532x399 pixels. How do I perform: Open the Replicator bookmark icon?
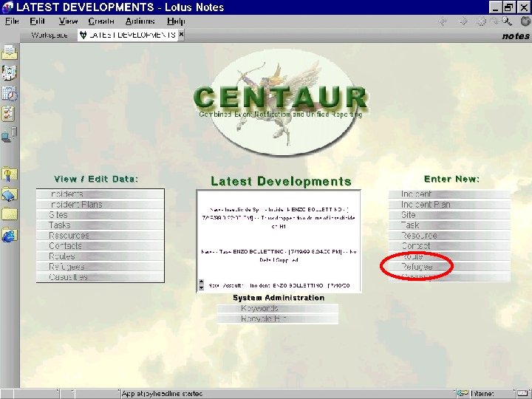coord(10,134)
